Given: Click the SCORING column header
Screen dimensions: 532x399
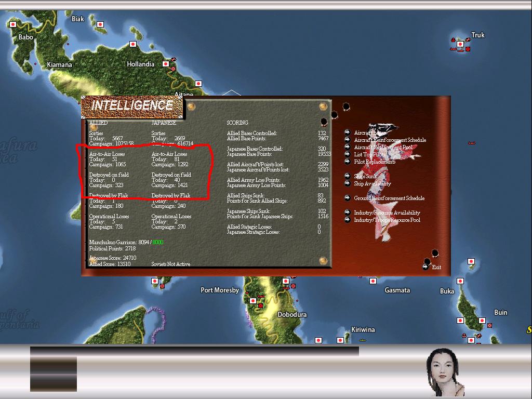Looking at the screenshot, I should 237,123.
